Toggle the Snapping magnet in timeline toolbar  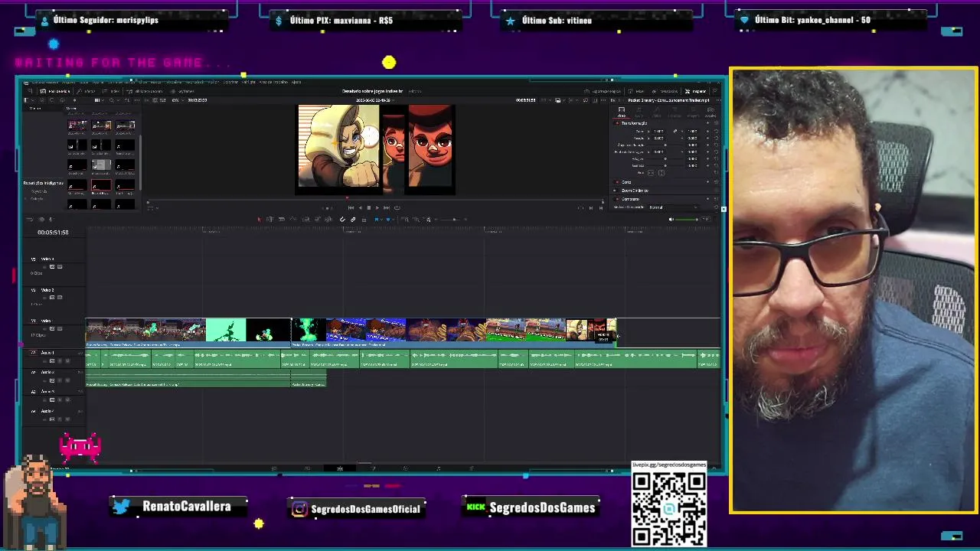[342, 219]
